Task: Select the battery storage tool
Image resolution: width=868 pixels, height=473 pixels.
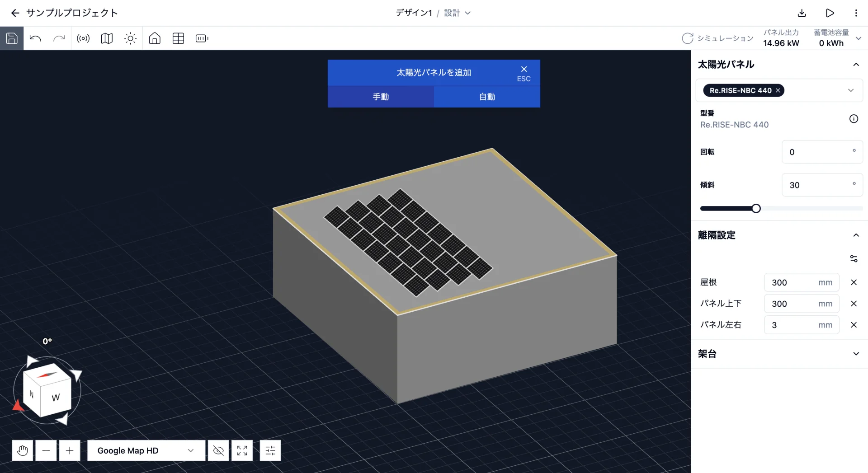Action: click(x=202, y=38)
